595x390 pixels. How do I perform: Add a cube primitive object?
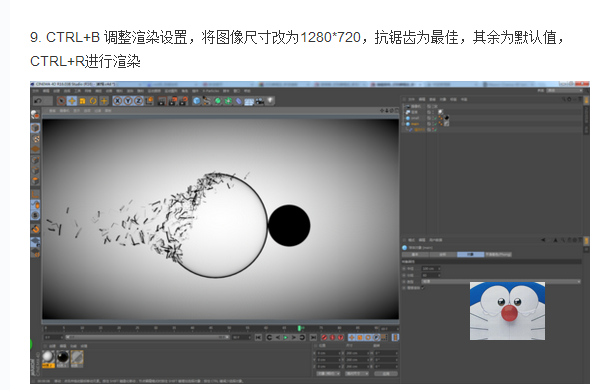197,101
